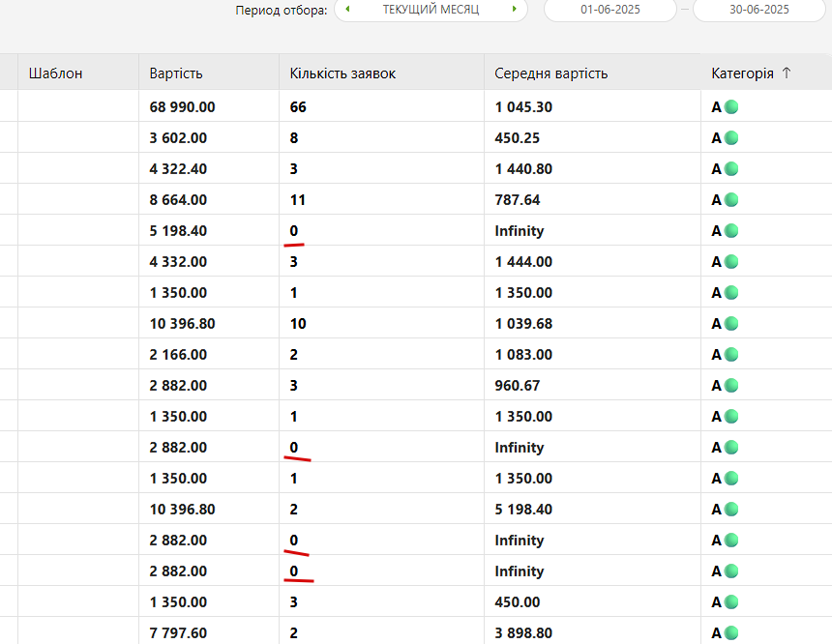Viewport: 832px width, 644px height.
Task: Select the request count cell 11
Action: pos(298,200)
